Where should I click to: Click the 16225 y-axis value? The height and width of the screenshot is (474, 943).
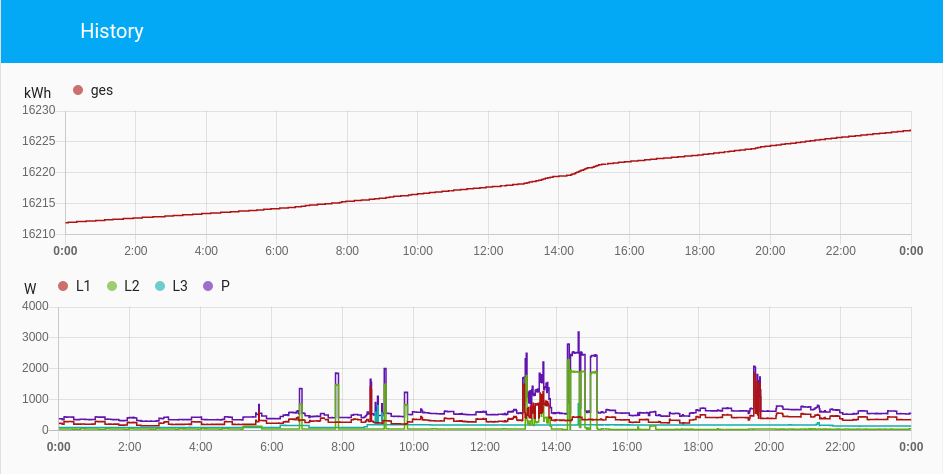pyautogui.click(x=38, y=141)
